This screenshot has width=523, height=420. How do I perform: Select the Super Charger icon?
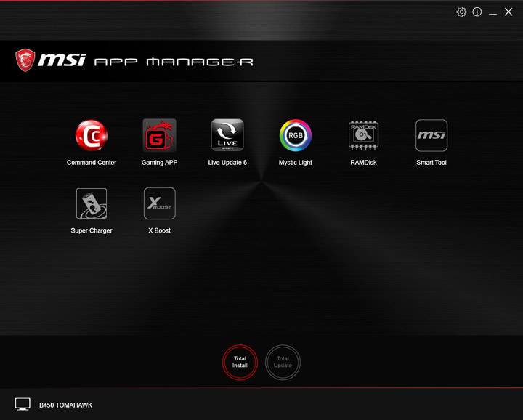[92, 203]
